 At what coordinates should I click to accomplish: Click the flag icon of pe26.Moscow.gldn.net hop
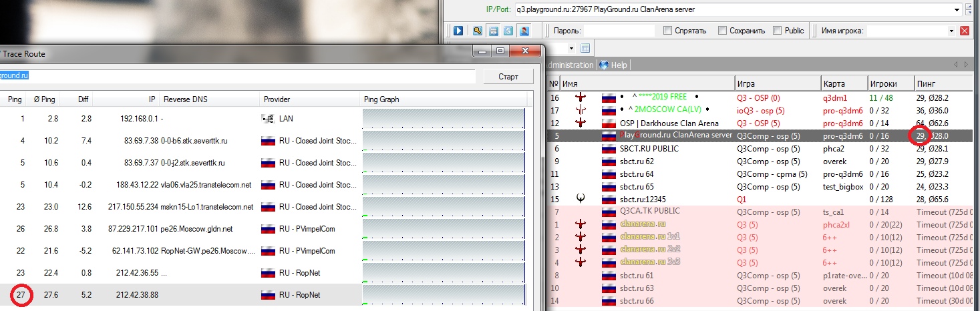[269, 229]
